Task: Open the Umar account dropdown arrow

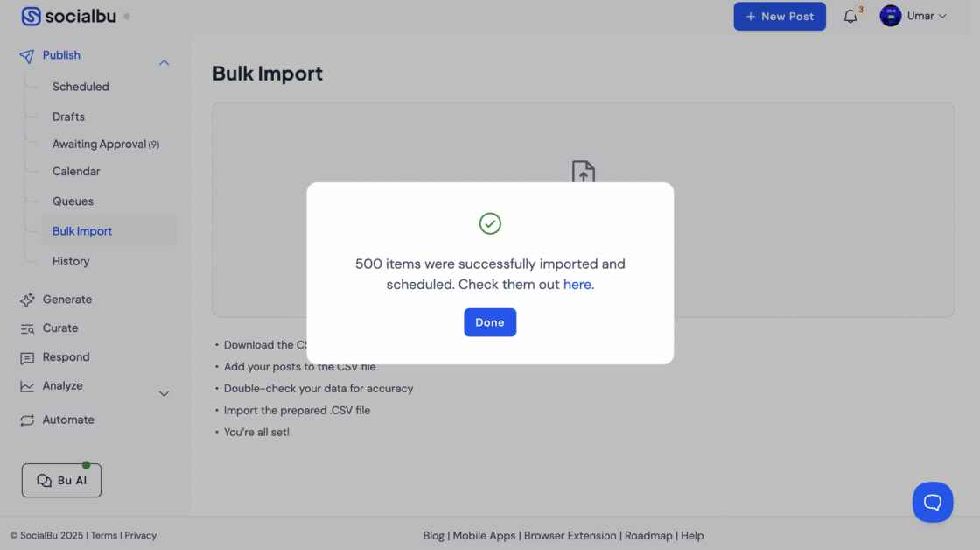Action: point(942,17)
